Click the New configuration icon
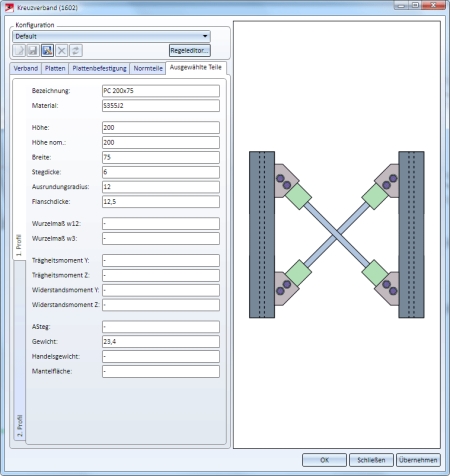The height and width of the screenshot is (476, 450). click(19, 51)
